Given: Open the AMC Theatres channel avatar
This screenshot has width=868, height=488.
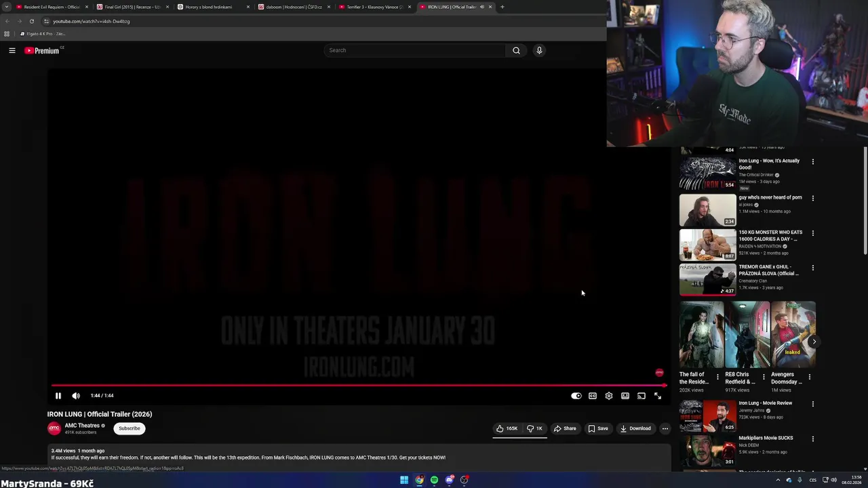Looking at the screenshot, I should pyautogui.click(x=54, y=428).
